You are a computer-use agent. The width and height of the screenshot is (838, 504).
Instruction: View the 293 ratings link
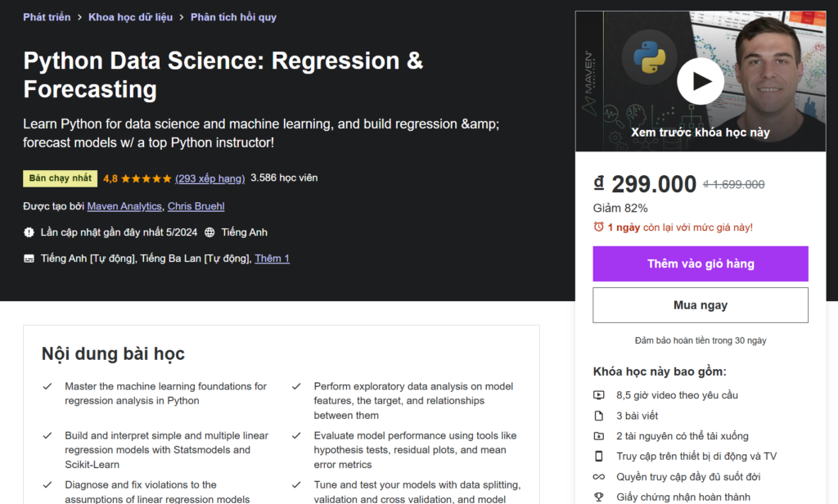point(210,178)
